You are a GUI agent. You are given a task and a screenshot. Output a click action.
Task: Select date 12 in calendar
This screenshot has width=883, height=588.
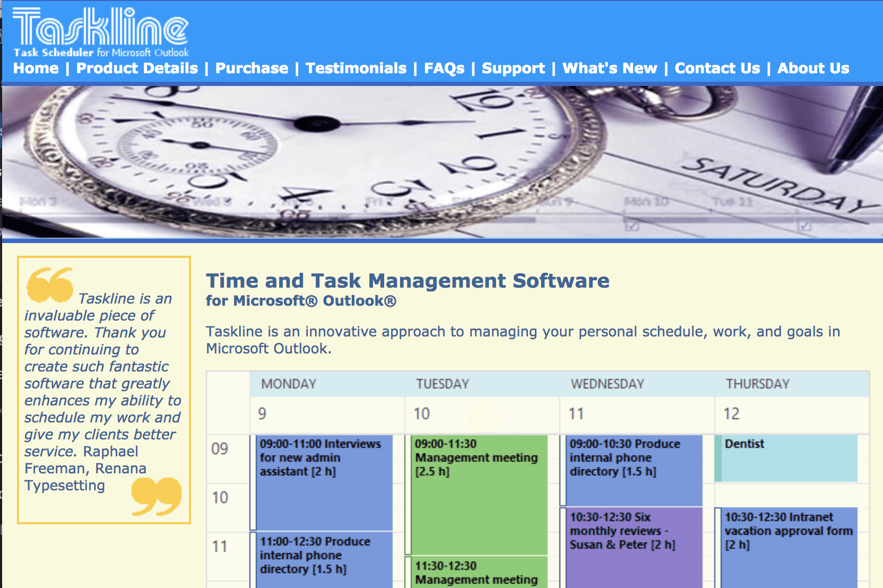731,414
